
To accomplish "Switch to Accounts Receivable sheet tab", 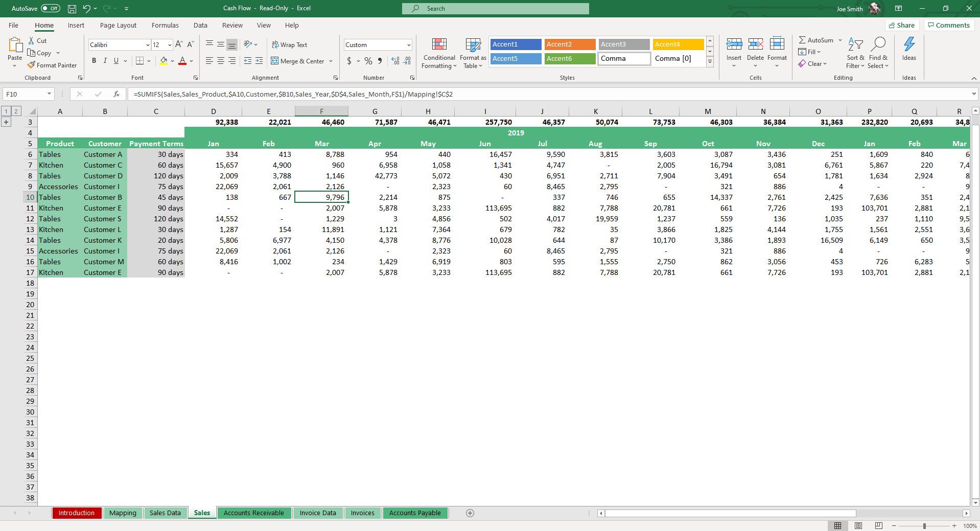I will point(254,513).
